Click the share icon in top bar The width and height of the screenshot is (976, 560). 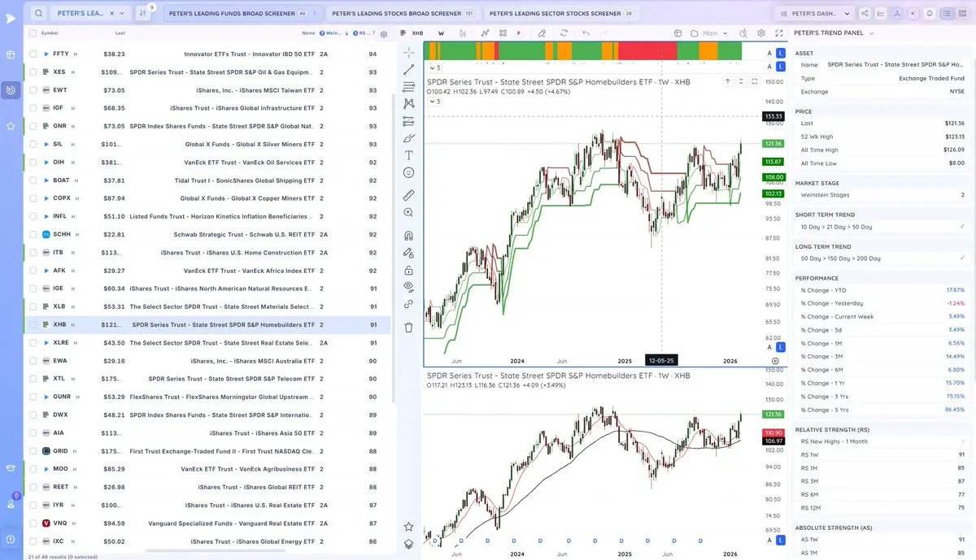(865, 13)
